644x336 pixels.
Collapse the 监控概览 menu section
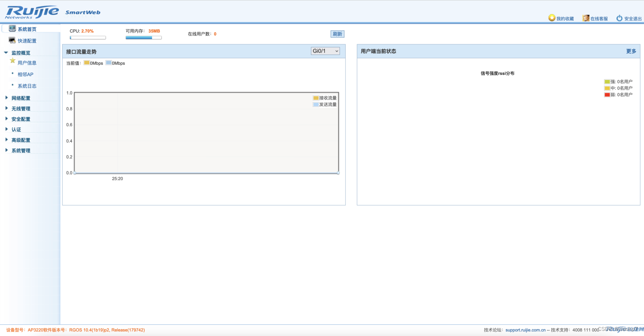pyautogui.click(x=21, y=53)
